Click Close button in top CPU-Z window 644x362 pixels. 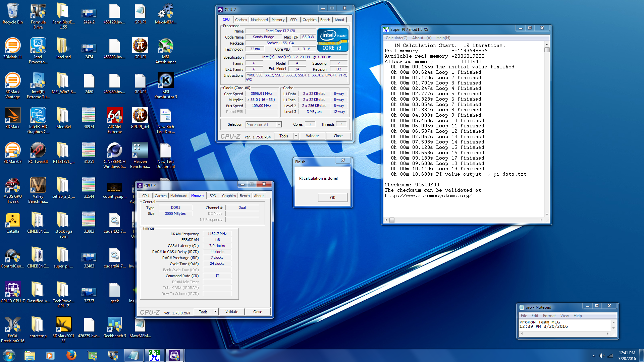[x=338, y=136]
